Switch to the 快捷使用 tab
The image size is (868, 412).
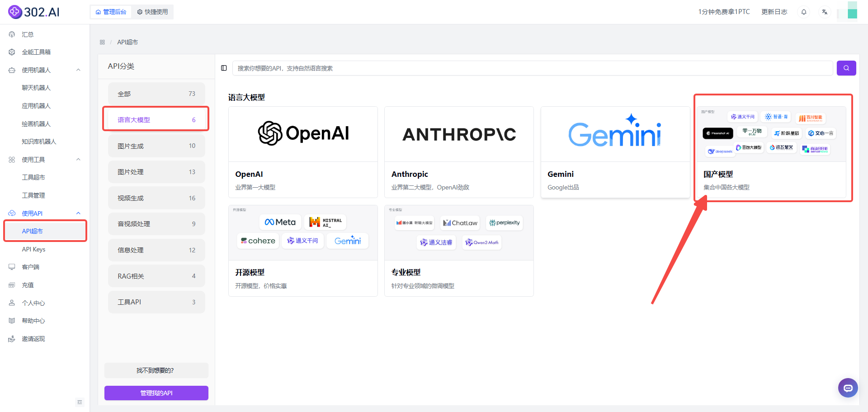click(152, 12)
